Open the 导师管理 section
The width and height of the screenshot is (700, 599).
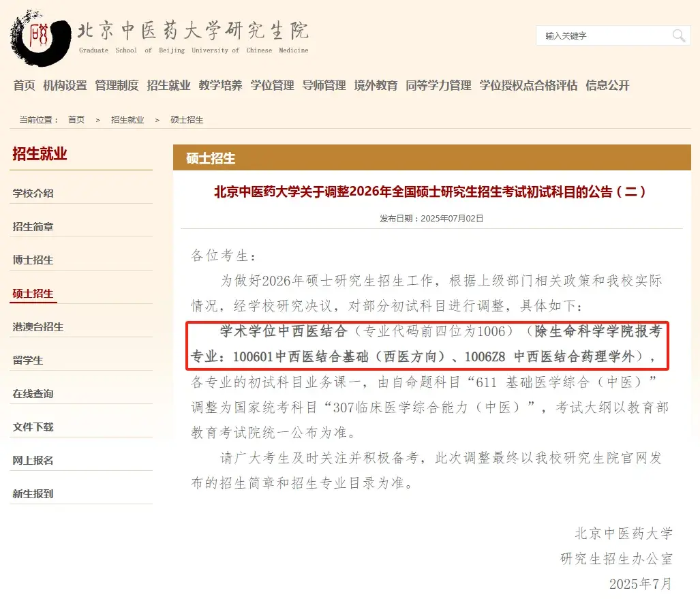[x=324, y=86]
